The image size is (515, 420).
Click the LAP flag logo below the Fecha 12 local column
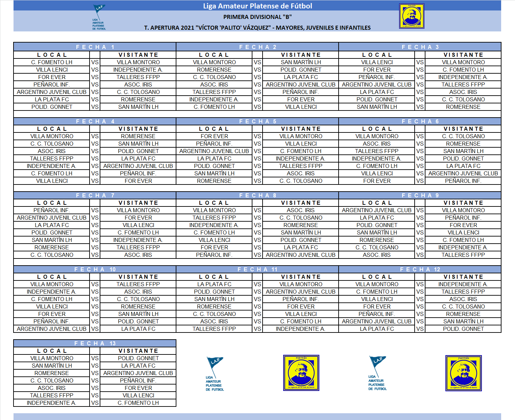coord(377,373)
